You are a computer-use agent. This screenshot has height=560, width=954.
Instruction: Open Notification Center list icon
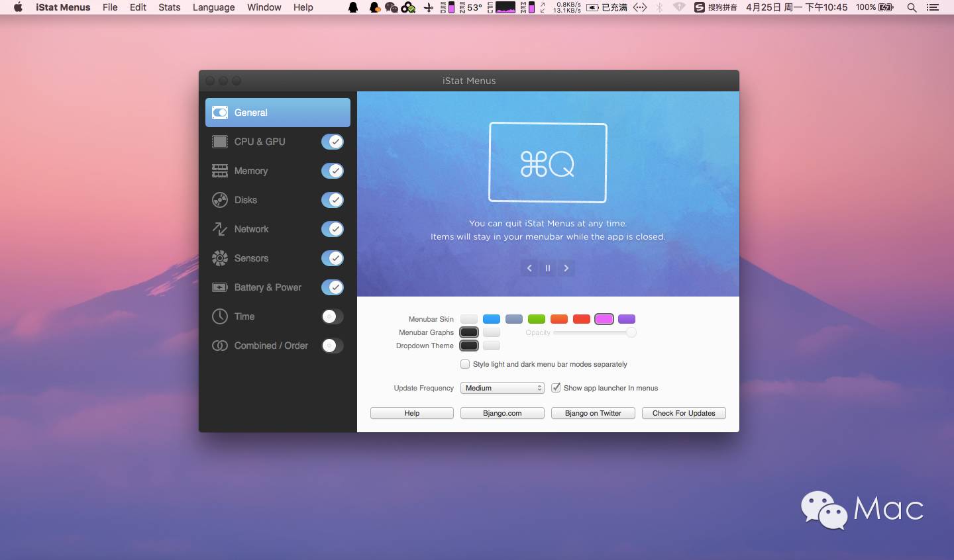point(933,7)
